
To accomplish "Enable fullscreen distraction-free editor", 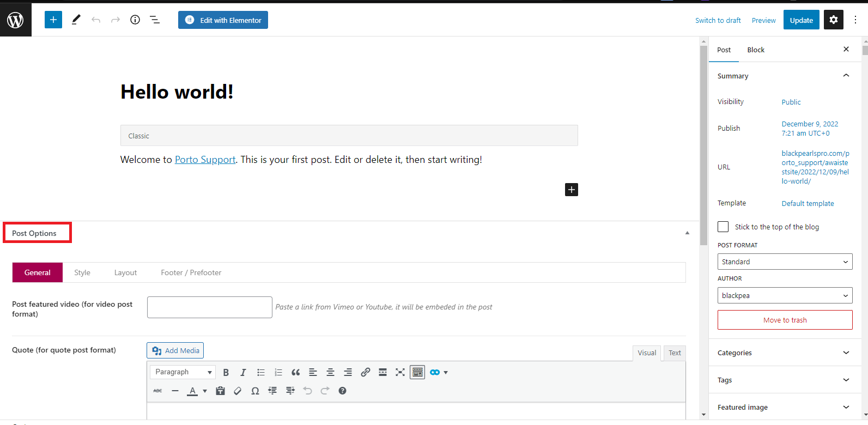I will click(400, 372).
